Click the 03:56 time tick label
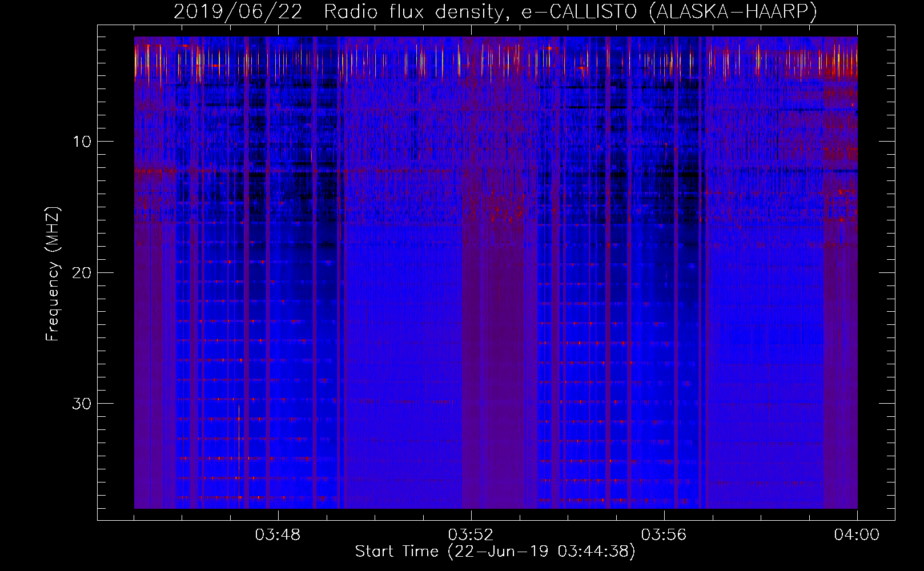924x571 pixels. 664,535
